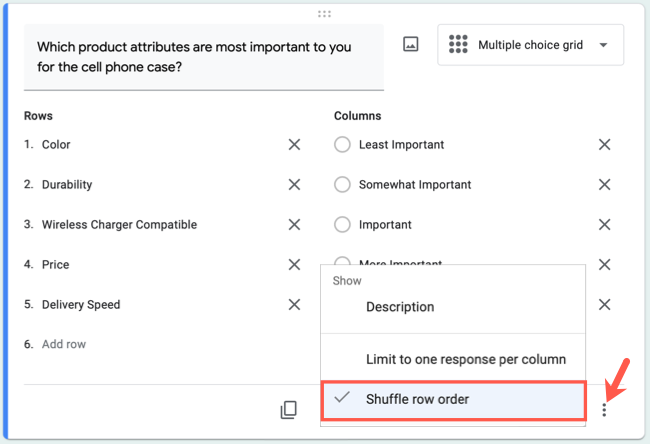Delete the Price row
This screenshot has width=650, height=444.
point(294,265)
